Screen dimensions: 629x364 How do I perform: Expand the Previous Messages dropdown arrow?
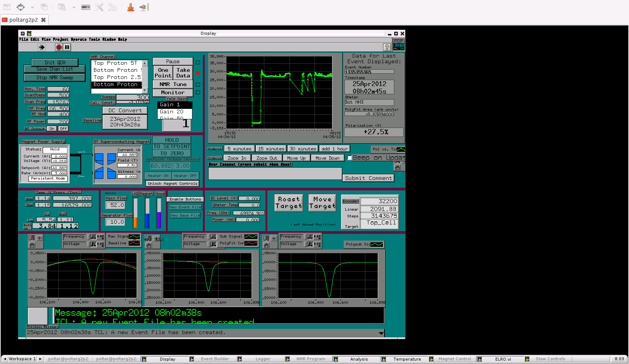click(x=381, y=333)
